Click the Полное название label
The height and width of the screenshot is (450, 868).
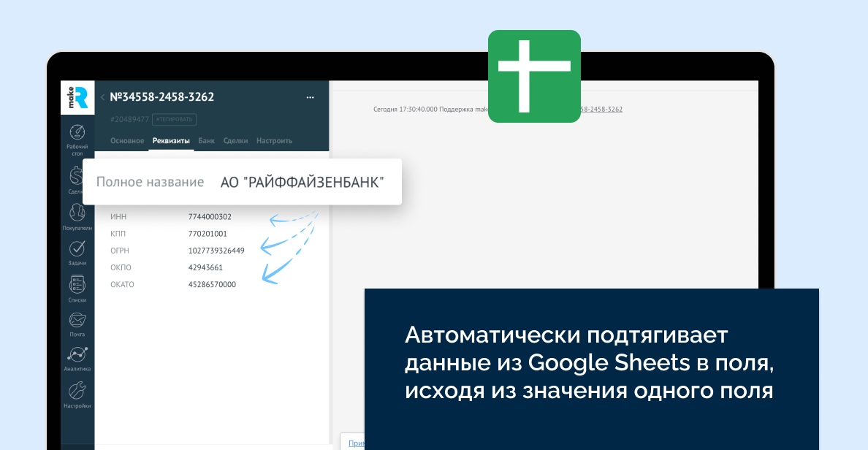[x=150, y=182]
